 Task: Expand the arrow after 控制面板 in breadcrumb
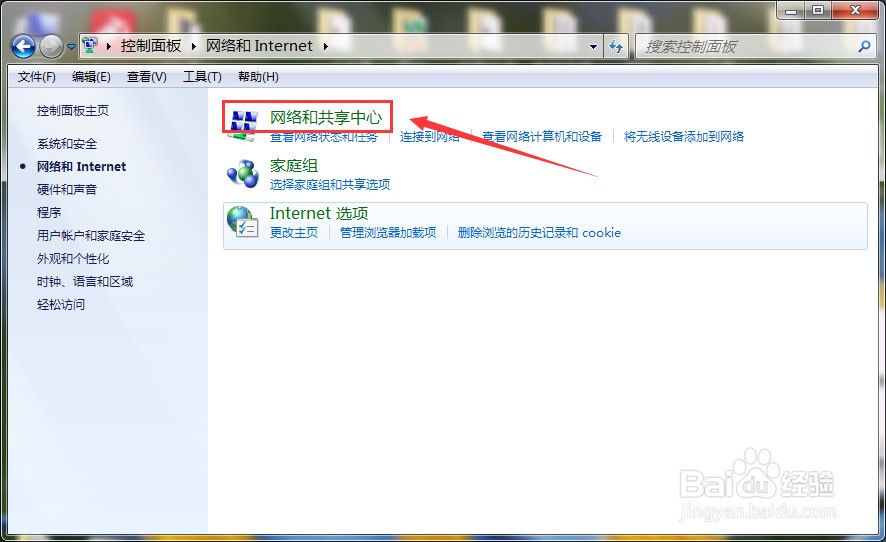click(x=193, y=46)
